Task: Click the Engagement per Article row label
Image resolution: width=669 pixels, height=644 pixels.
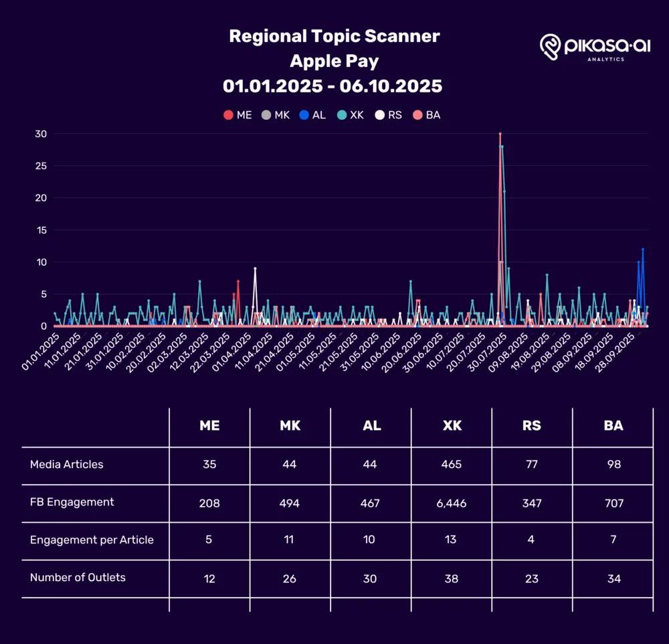Action: click(x=92, y=540)
